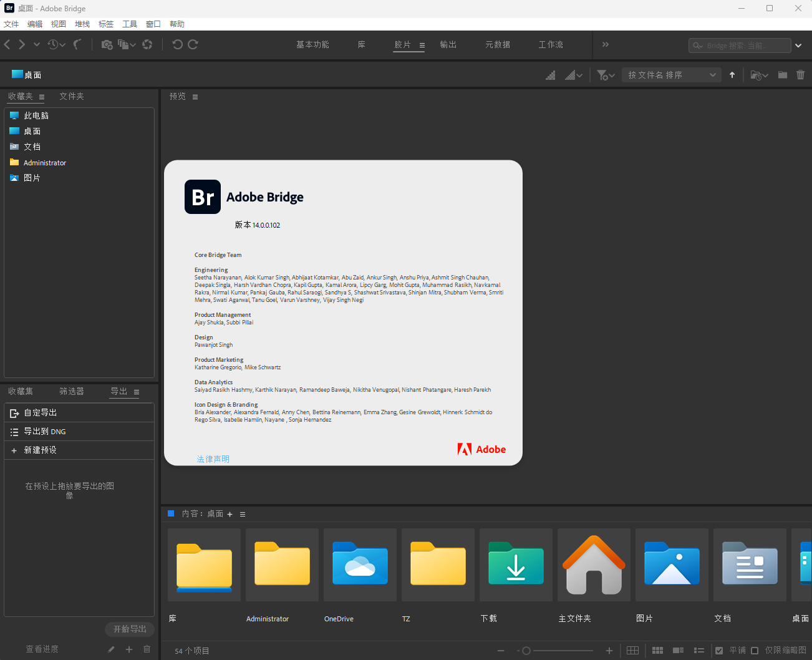Open content panel menu icon
The image size is (812, 660).
coord(243,515)
